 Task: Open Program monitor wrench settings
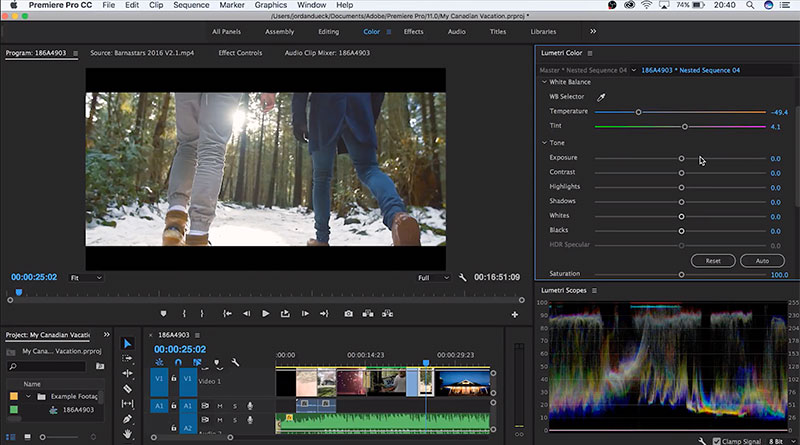coord(463,277)
